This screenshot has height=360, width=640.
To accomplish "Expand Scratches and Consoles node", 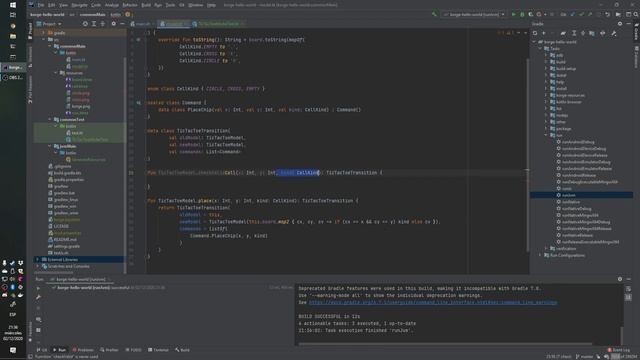I will point(38,266).
